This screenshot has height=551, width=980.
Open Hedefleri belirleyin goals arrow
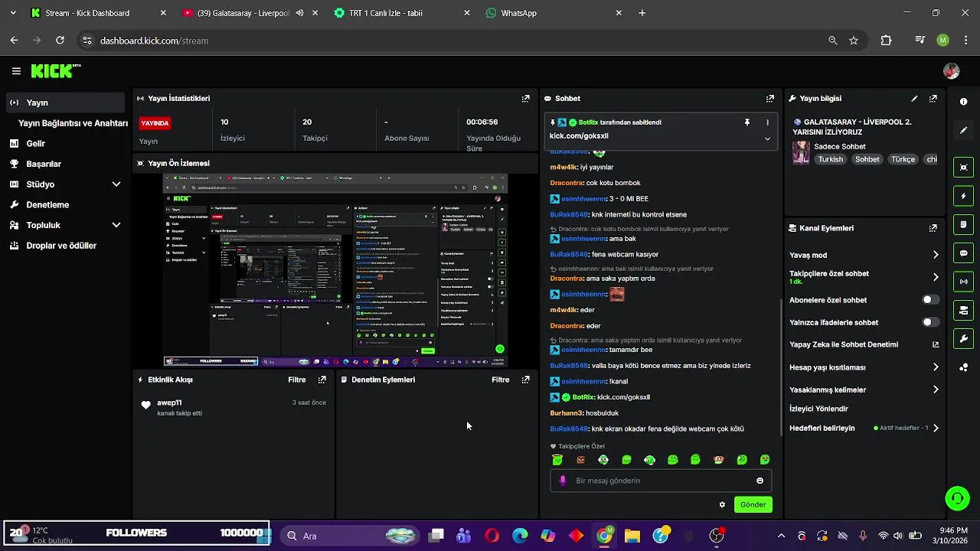click(936, 429)
